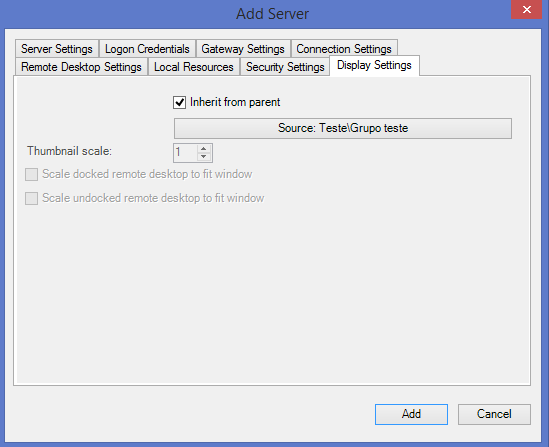Close the Add Server window
The image size is (549, 447).
coord(527,9)
